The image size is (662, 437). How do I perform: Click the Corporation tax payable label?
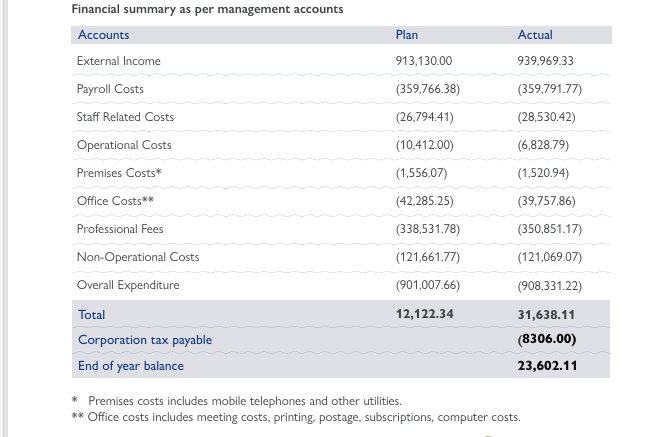click(x=145, y=340)
